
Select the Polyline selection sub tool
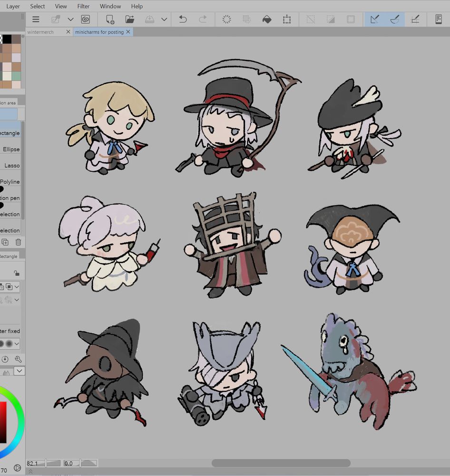[10, 181]
